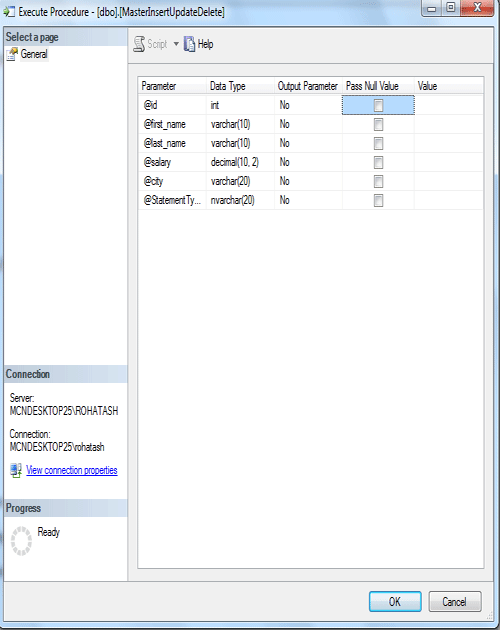The image size is (500, 630).
Task: Select the @city parameter cell
Action: click(172, 181)
